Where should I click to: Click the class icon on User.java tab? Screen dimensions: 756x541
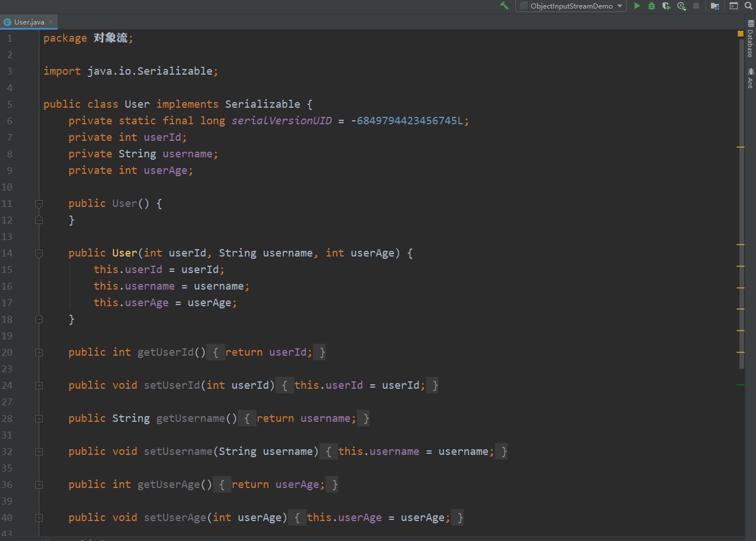7,22
